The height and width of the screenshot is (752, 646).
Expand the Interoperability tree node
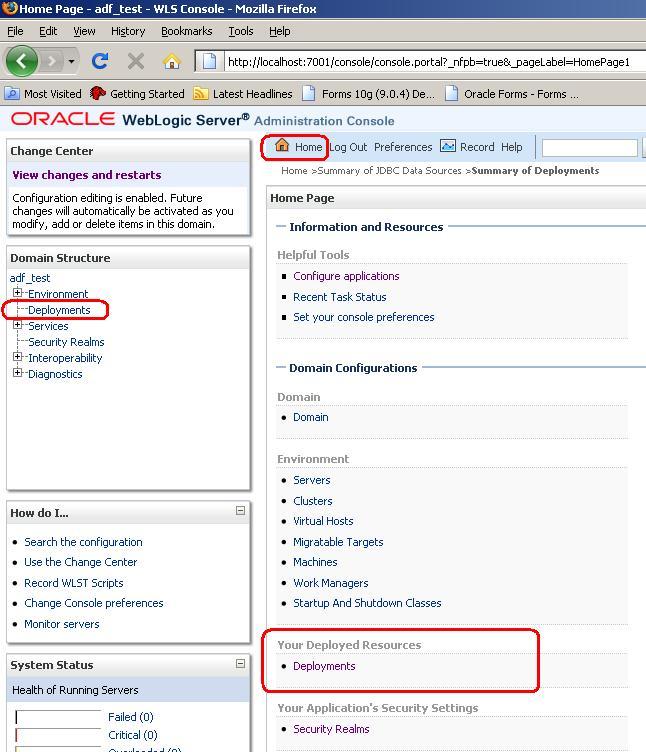tap(17, 357)
